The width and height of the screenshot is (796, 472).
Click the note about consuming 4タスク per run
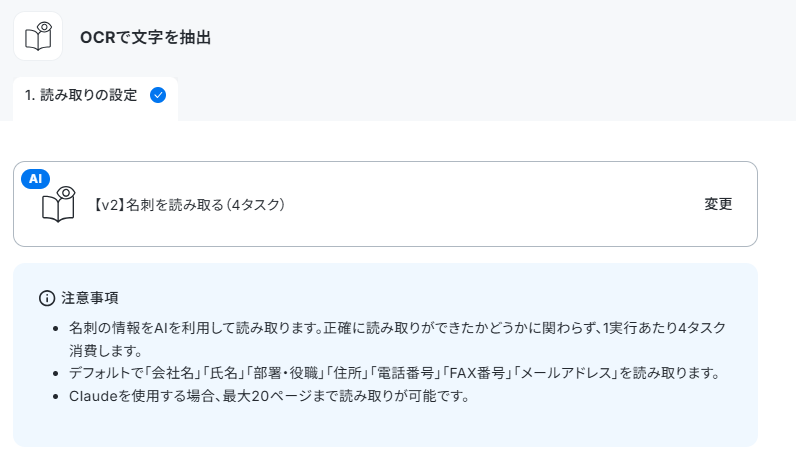coord(397,339)
